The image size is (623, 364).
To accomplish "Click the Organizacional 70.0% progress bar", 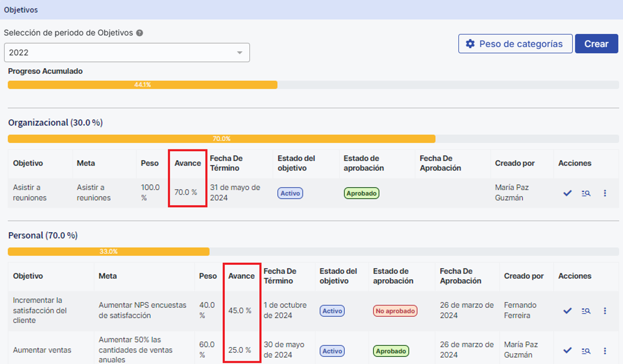I will (221, 139).
